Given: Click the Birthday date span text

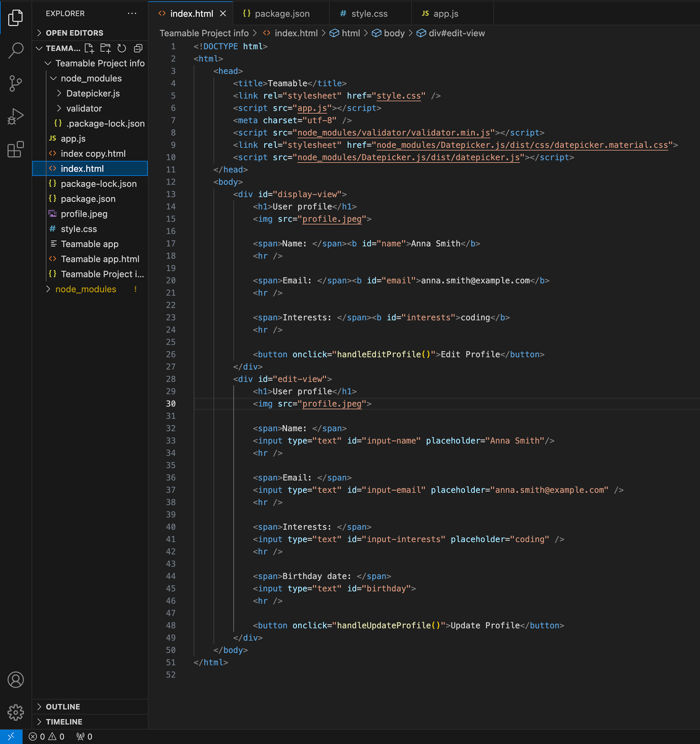Looking at the screenshot, I should pos(317,576).
